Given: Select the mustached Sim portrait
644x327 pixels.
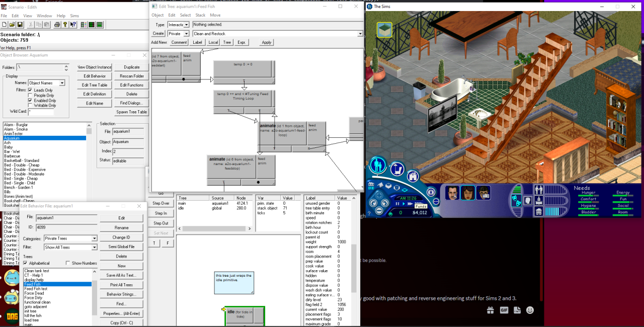Looking at the screenshot, I should click(x=453, y=193).
